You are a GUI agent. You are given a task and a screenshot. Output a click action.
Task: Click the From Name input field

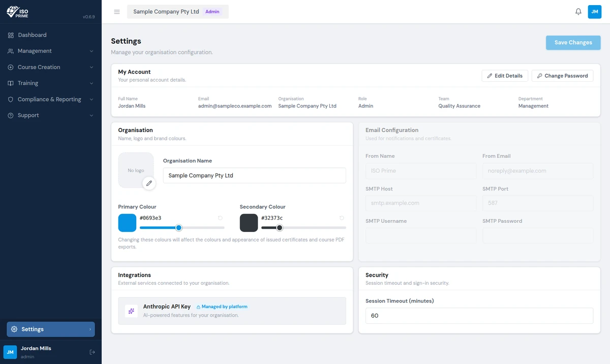coord(421,171)
